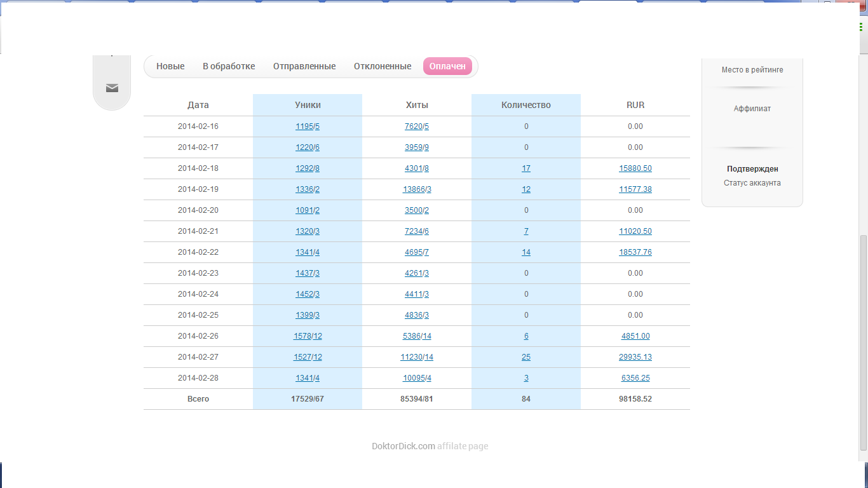Select the Отправленные tab
Screen dimensions: 868x488
(x=304, y=66)
